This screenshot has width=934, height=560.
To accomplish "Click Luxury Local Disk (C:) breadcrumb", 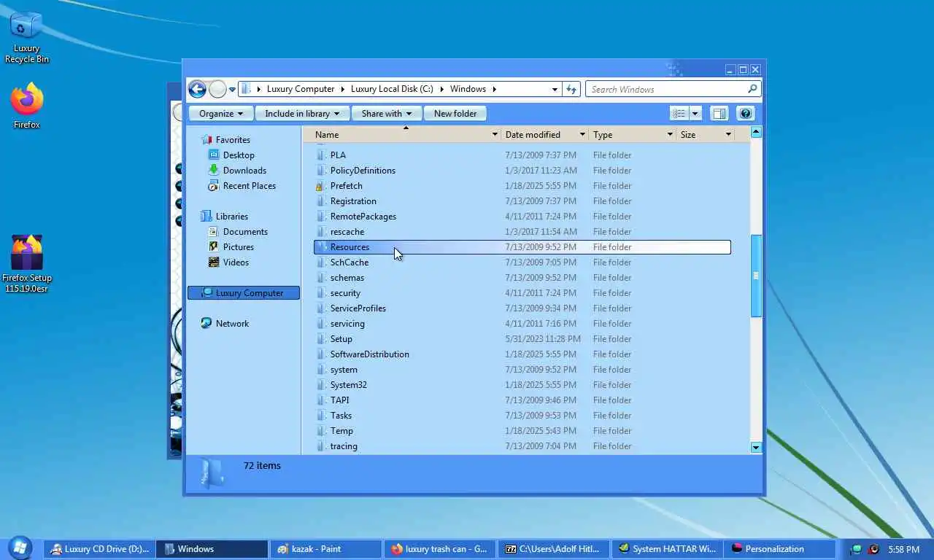I will [392, 89].
